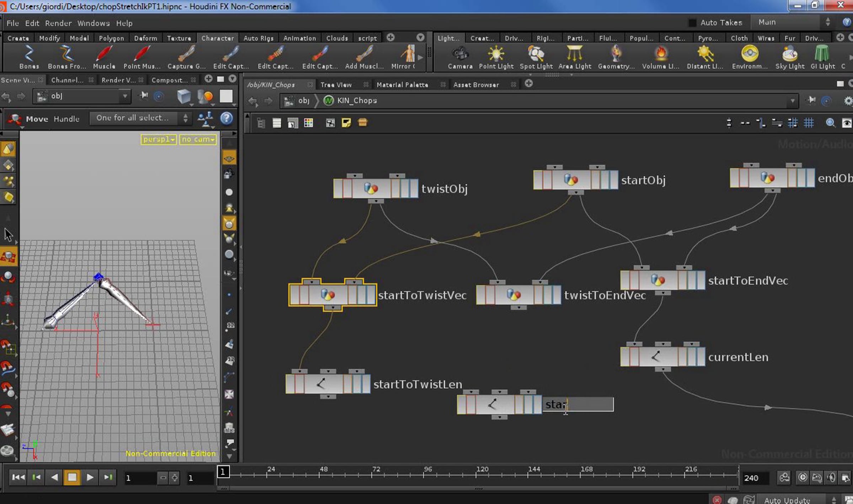Toggle the network pane pin icon
Image resolution: width=853 pixels, height=504 pixels.
coord(811,101)
